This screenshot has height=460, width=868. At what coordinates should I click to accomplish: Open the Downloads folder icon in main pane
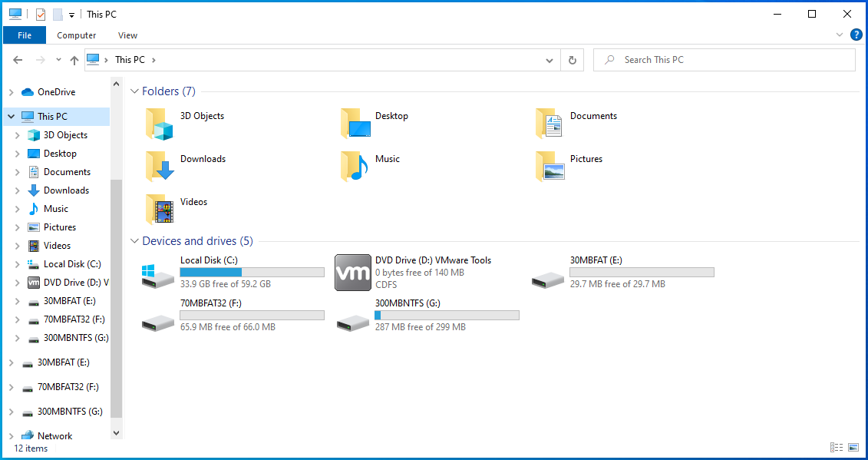click(x=160, y=167)
